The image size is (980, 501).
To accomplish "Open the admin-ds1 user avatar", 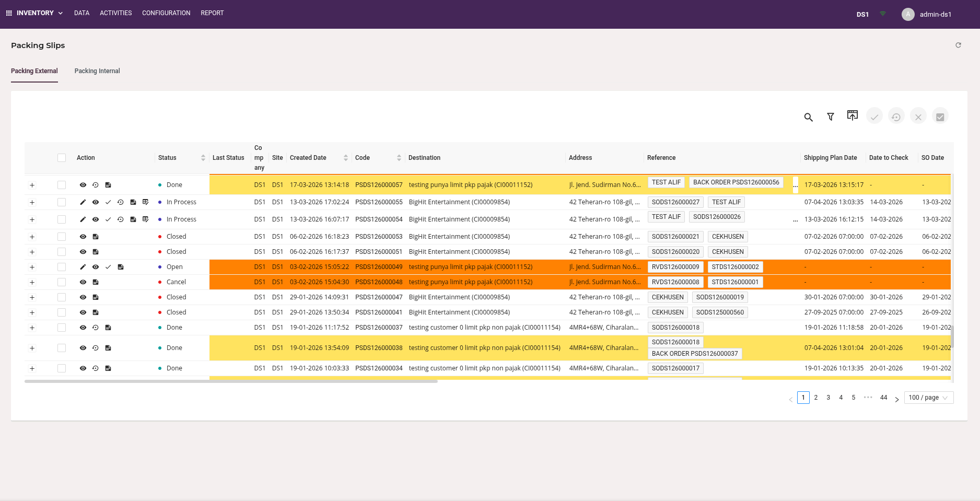I will 908,15.
